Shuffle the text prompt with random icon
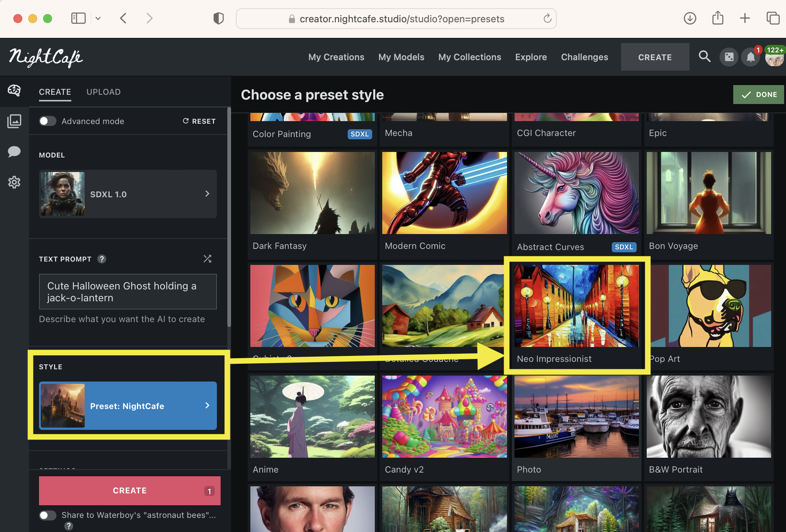This screenshot has height=532, width=786. (207, 259)
